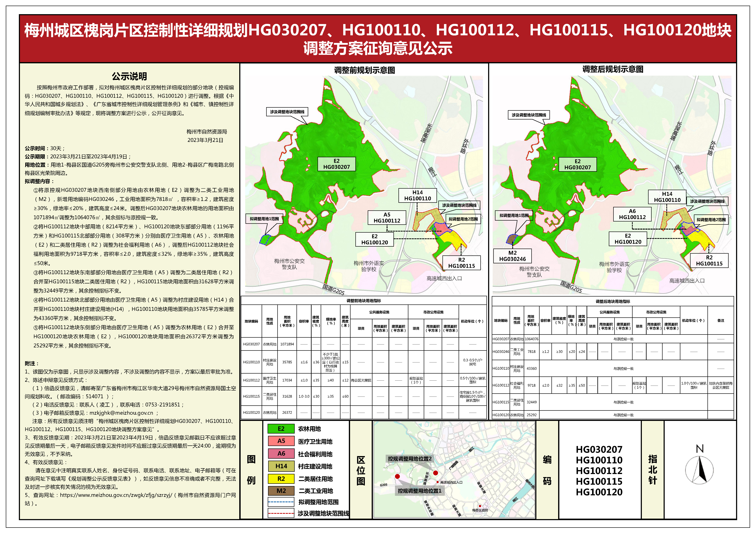
Task: Click 梅州市外语实验学校 label on the pre-adjustment map
Action: tap(369, 266)
